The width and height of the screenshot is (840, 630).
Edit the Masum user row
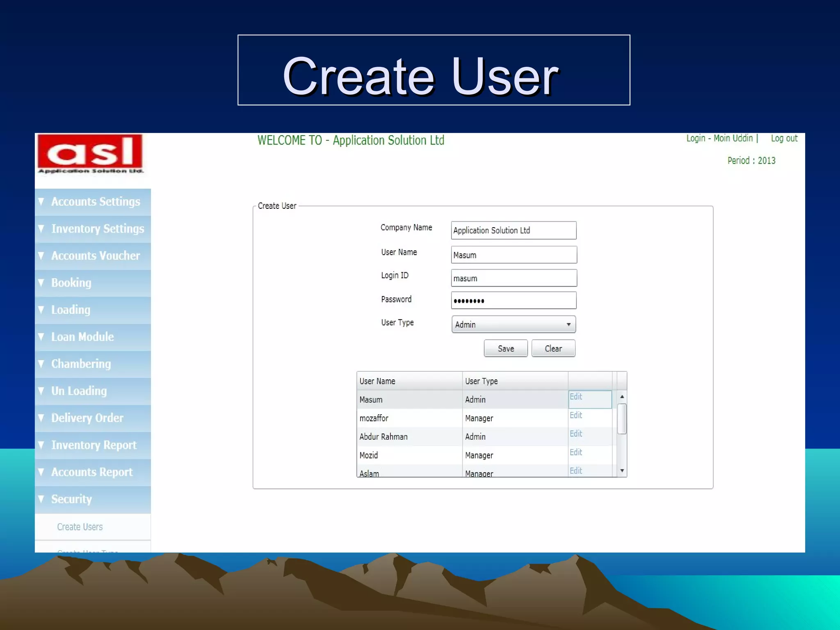[576, 397]
